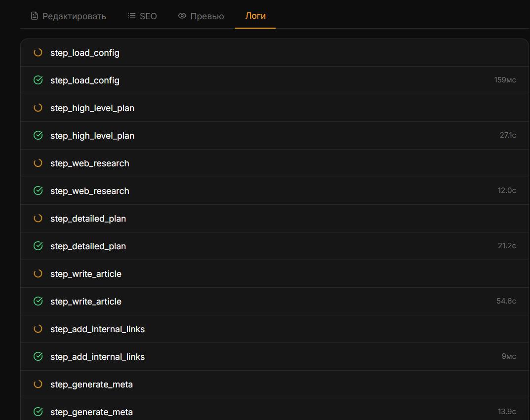Select the step_detailed_plan label in the 21.2с row
The width and height of the screenshot is (530, 420).
pos(88,246)
